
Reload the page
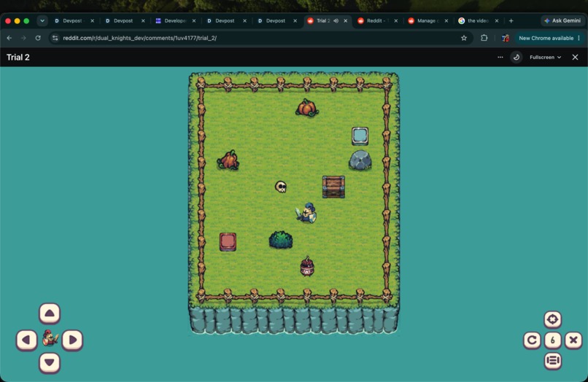pos(38,38)
